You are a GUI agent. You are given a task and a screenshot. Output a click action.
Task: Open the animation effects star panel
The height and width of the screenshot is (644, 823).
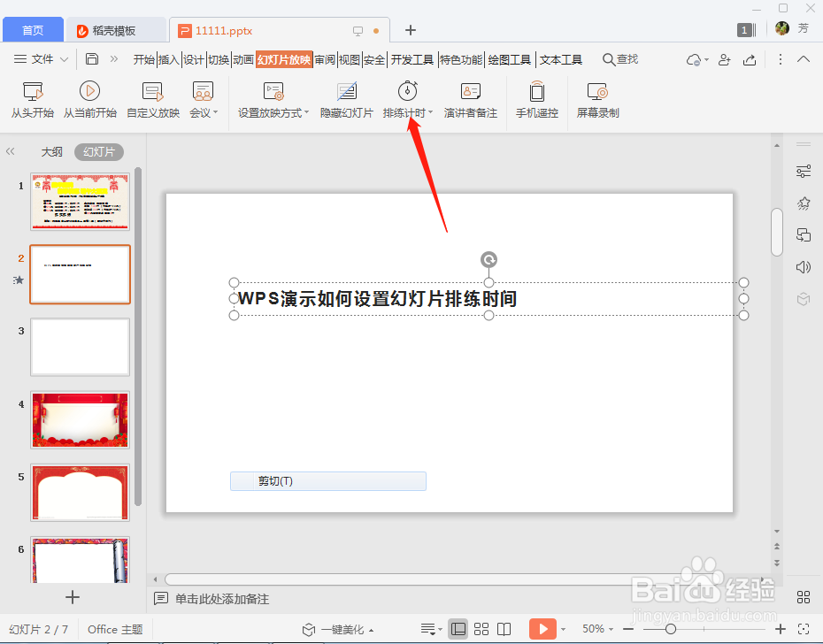[804, 203]
